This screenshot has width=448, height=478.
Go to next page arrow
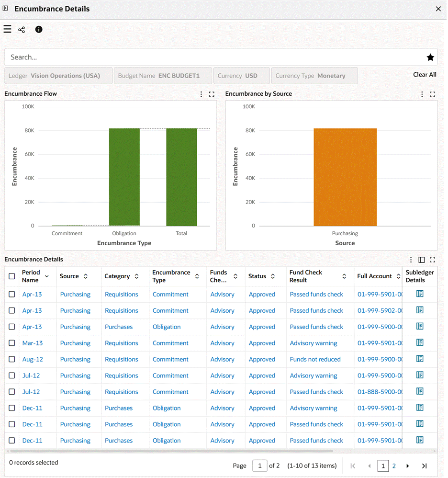[x=407, y=466]
